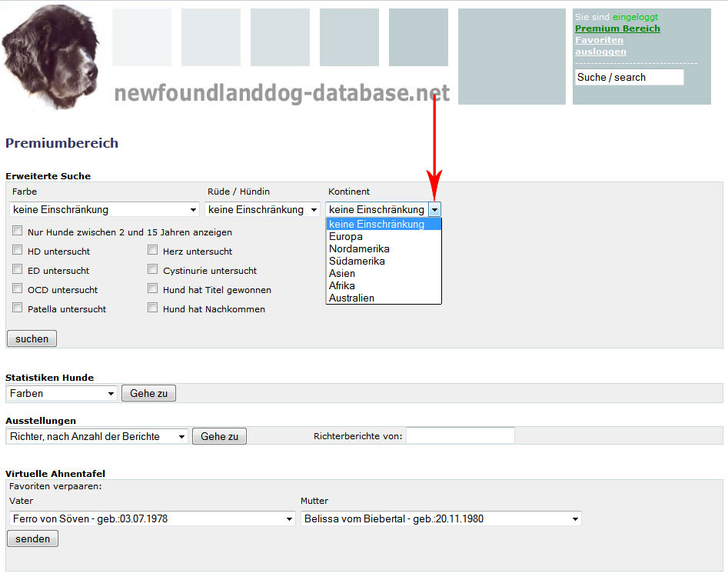Click the ausloggen link
728x580 pixels.
coord(600,52)
